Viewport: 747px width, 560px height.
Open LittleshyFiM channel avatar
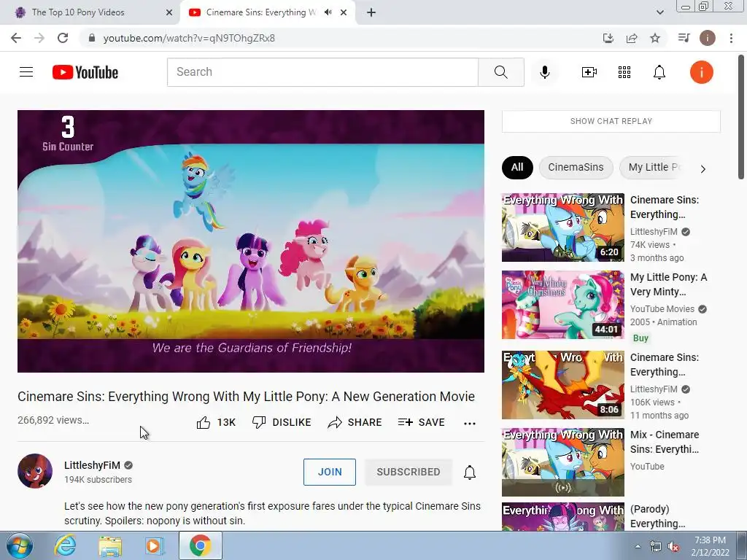pyautogui.click(x=35, y=471)
